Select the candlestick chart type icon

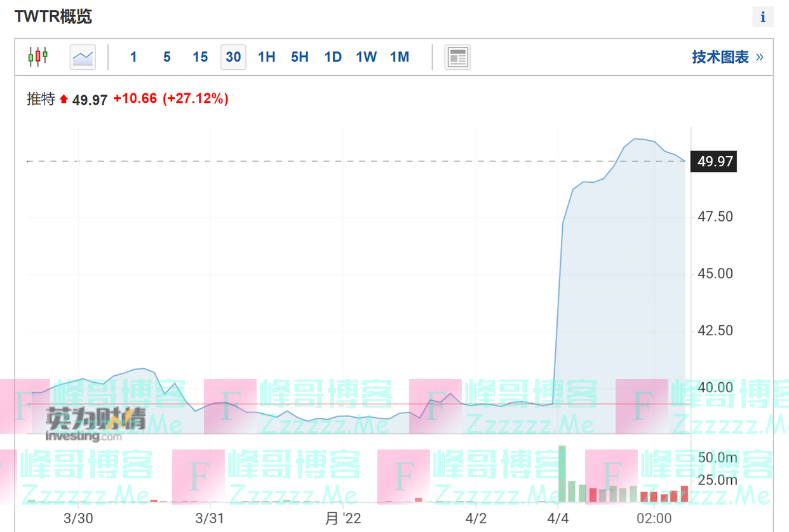pos(37,57)
